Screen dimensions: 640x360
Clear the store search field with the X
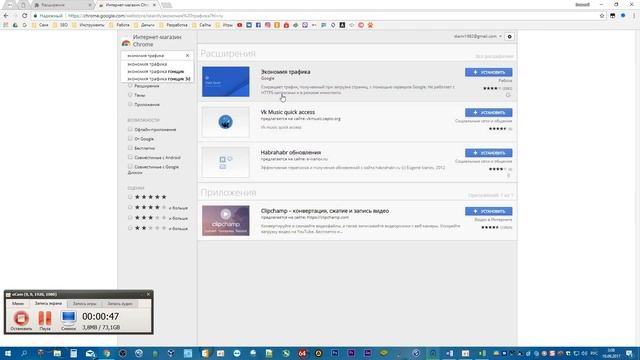pos(187,56)
